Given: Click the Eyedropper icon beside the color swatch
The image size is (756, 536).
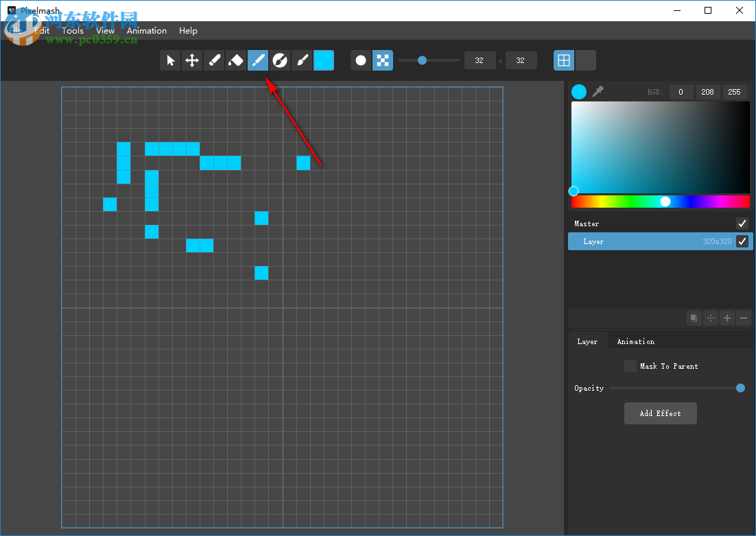Looking at the screenshot, I should pyautogui.click(x=598, y=91).
